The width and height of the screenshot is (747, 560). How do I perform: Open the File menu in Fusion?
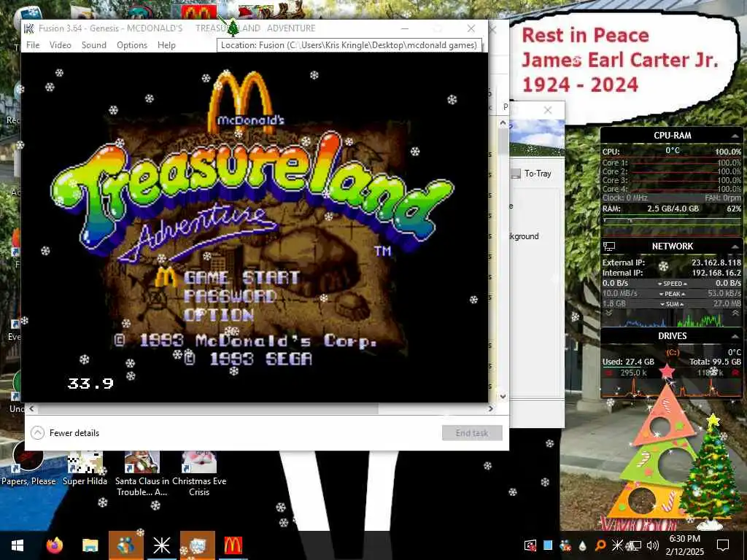pyautogui.click(x=33, y=44)
